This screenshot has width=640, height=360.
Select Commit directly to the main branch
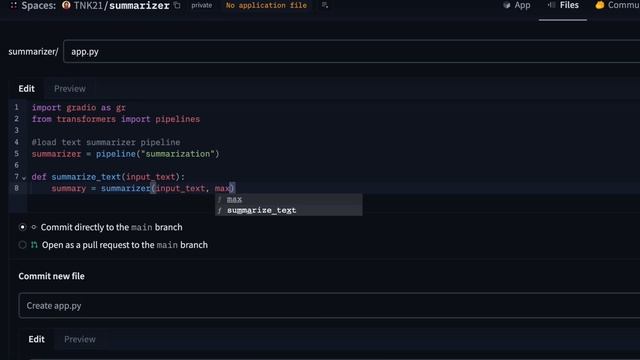(x=22, y=227)
